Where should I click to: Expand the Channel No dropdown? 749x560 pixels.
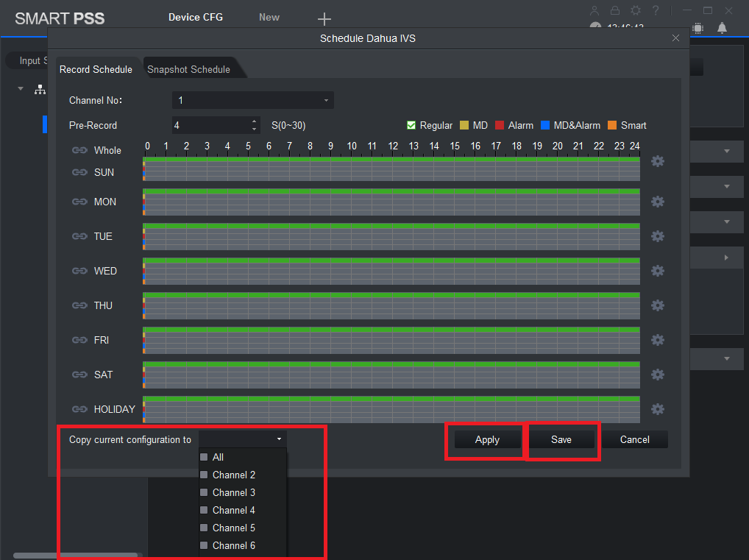tap(252, 100)
